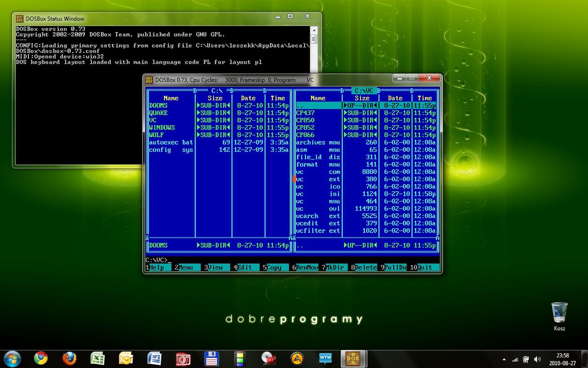Open Excel from the taskbar
The height and width of the screenshot is (368, 588).
coord(97,358)
